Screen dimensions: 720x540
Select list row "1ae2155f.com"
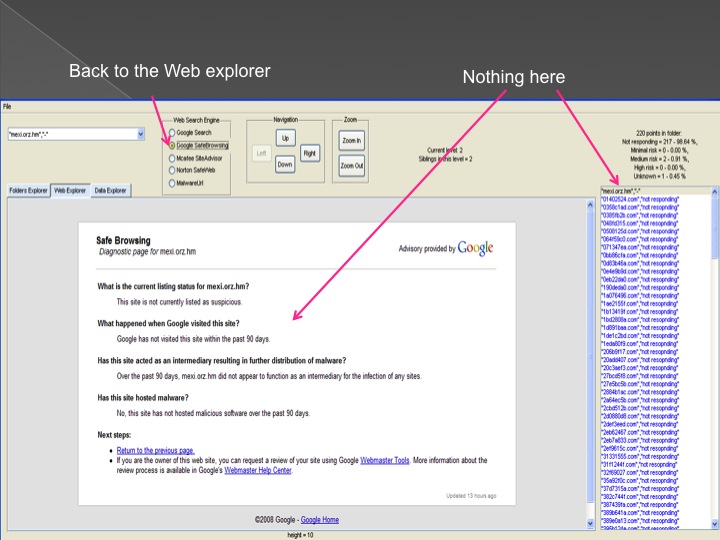[x=656, y=304]
